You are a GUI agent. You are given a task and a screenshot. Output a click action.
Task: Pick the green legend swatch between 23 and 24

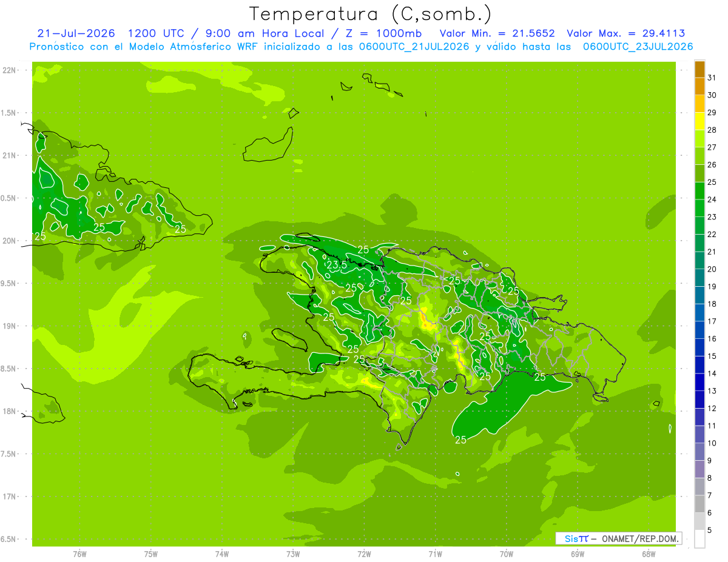[x=699, y=208]
